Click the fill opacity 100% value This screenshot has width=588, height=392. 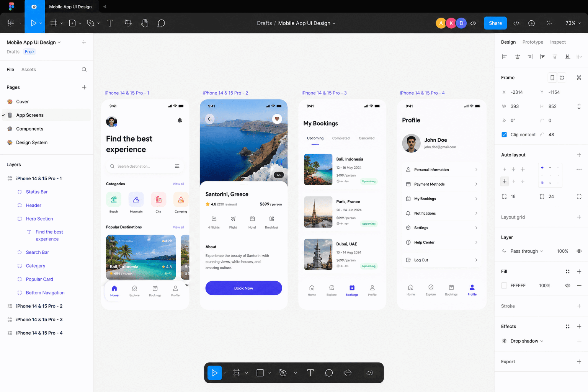pyautogui.click(x=544, y=286)
